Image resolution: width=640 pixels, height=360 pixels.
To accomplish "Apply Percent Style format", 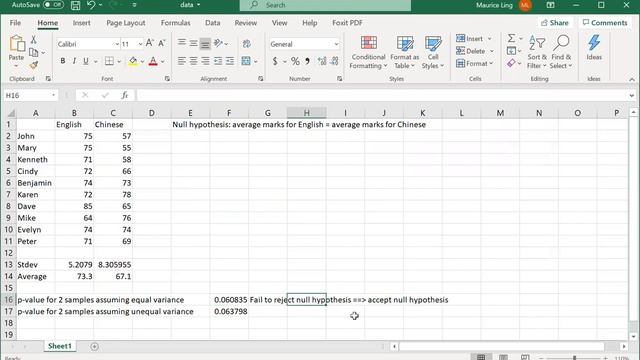I will (x=295, y=61).
